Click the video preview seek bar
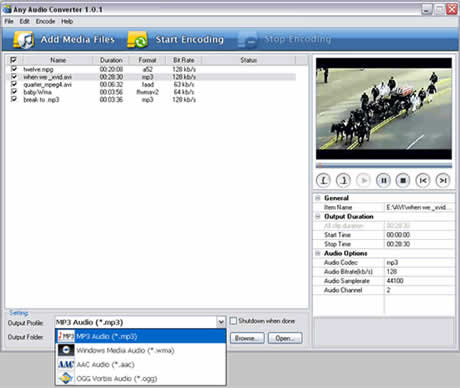460x388 pixels. (x=384, y=165)
